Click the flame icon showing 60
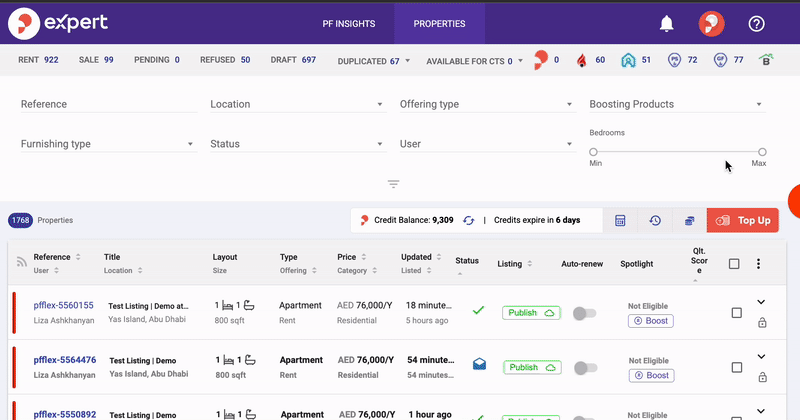The width and height of the screenshot is (800, 420). 582,60
